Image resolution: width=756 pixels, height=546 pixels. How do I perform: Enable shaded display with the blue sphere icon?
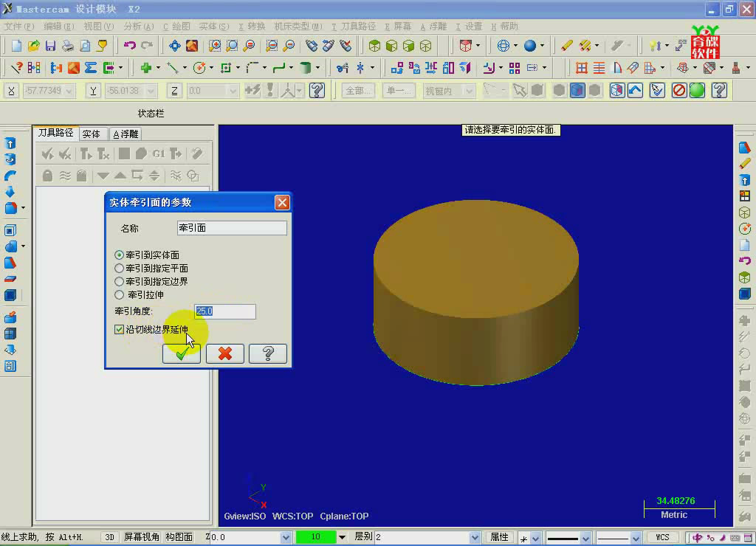(x=530, y=46)
